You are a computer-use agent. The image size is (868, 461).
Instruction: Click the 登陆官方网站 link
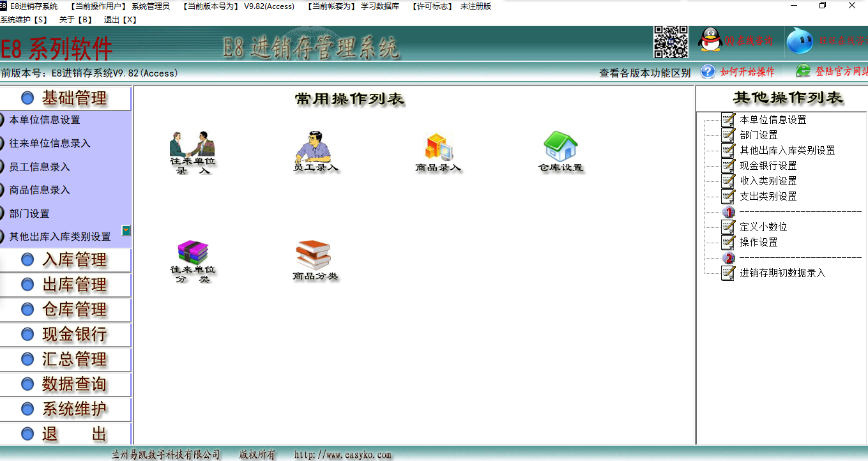841,72
